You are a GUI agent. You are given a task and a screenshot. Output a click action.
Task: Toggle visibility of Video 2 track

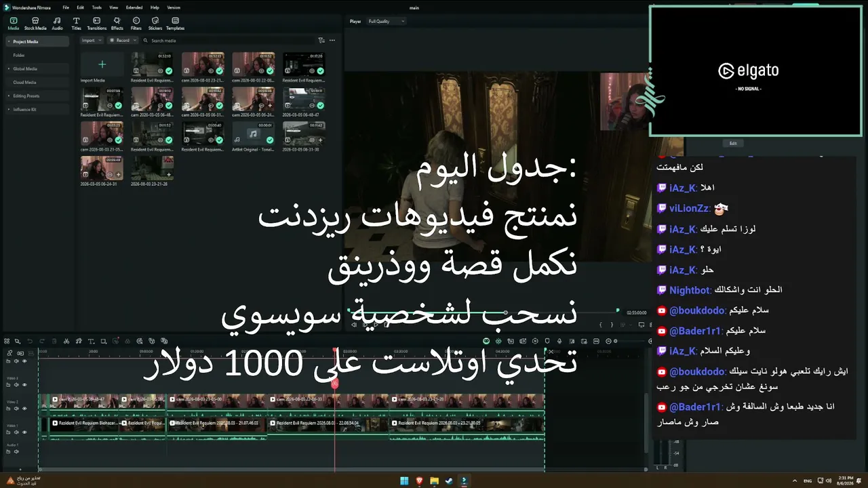pyautogui.click(x=24, y=408)
